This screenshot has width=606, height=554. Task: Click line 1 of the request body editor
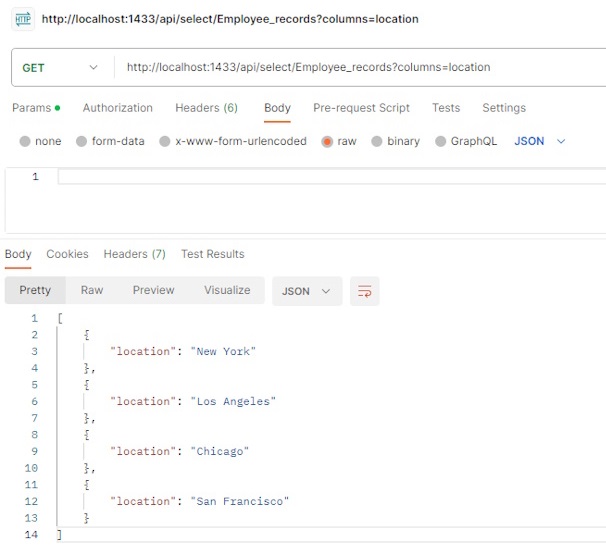(332, 177)
